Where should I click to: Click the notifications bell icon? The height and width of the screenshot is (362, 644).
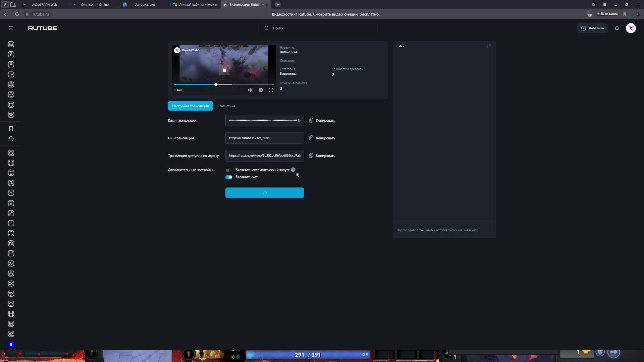click(x=616, y=28)
